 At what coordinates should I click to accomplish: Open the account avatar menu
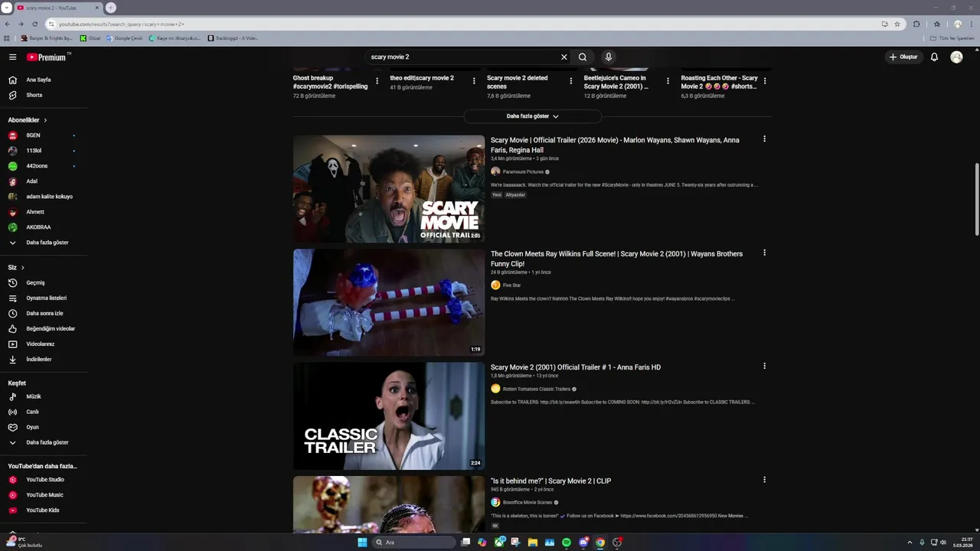(956, 57)
